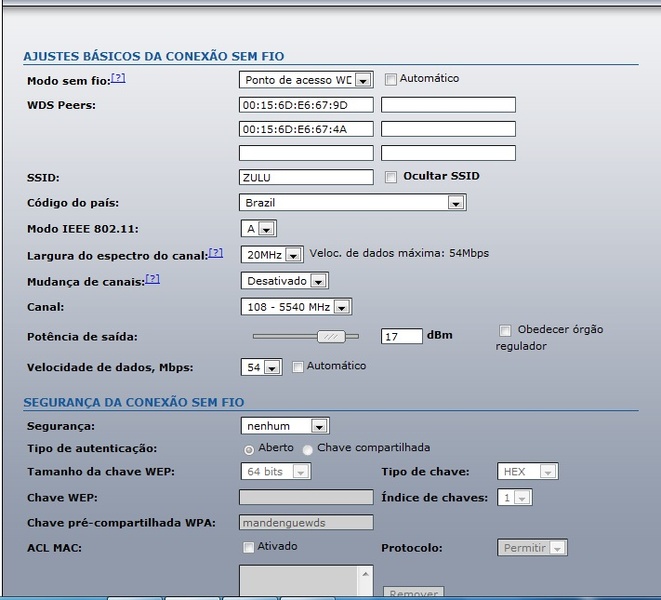Open Protocolo dropdown showing Permitir
Screen dimensions: 661x600
click(x=532, y=548)
